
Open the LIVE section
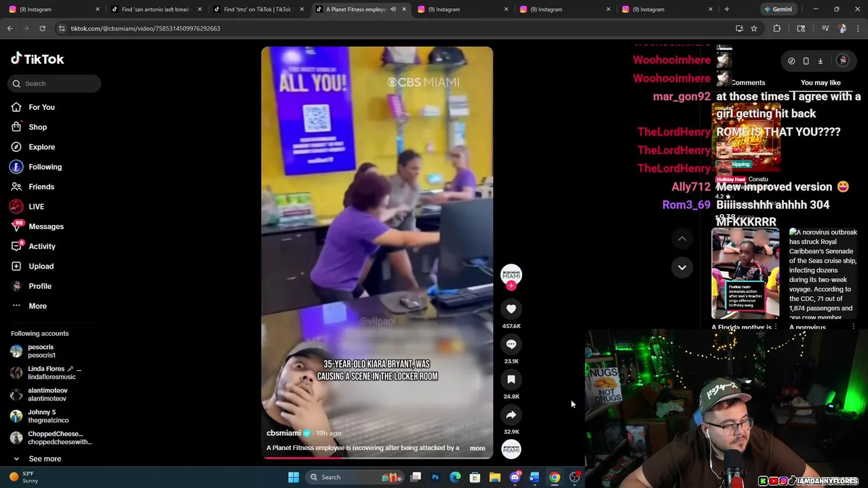point(36,207)
